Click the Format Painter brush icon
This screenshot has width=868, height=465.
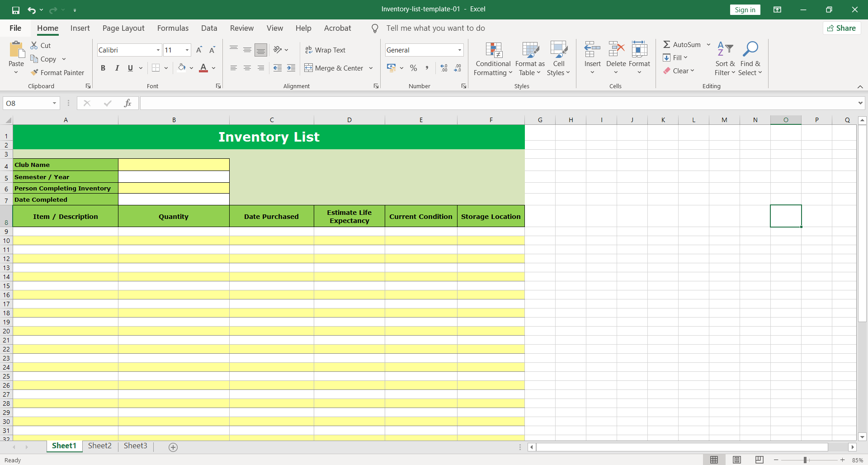point(34,72)
